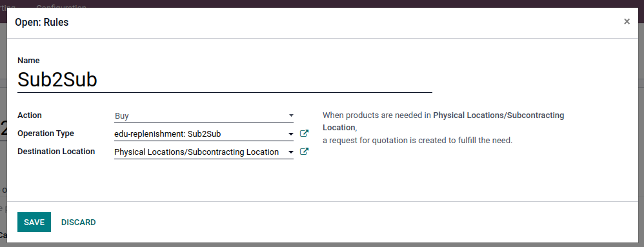
Task: Click the Sub2Sub name input field
Action: (x=225, y=79)
